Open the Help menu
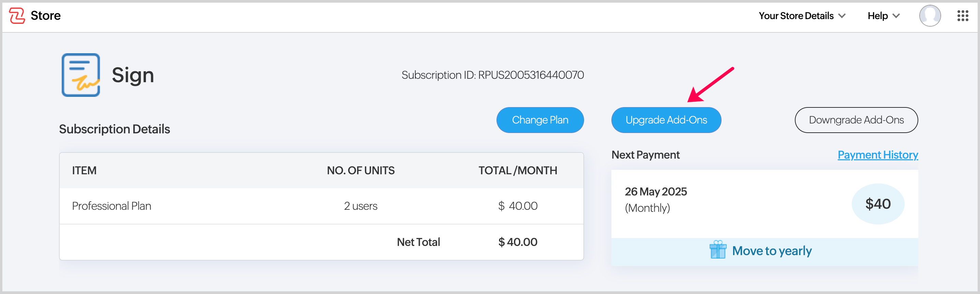 coord(878,16)
